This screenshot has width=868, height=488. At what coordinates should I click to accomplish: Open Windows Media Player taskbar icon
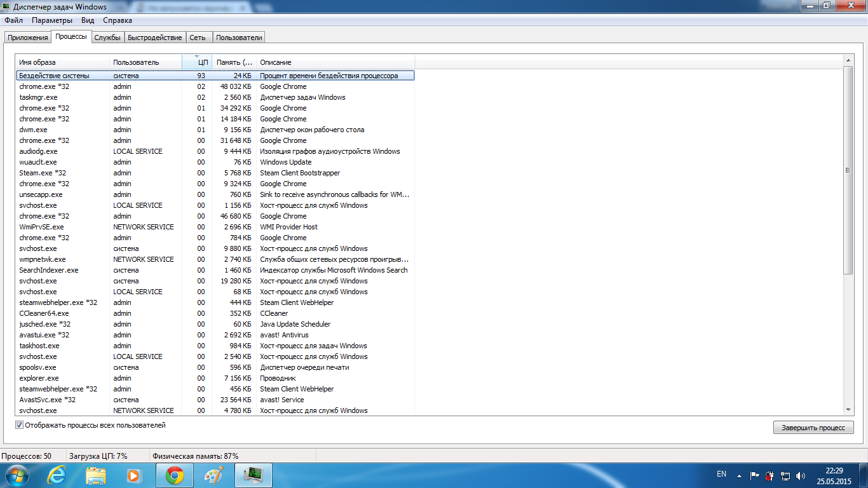point(133,475)
